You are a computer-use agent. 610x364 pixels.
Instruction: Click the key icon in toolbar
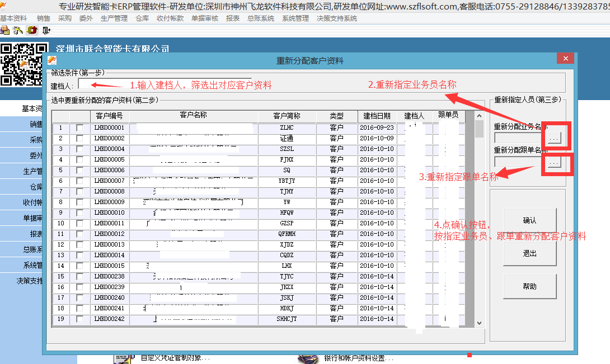18,30
